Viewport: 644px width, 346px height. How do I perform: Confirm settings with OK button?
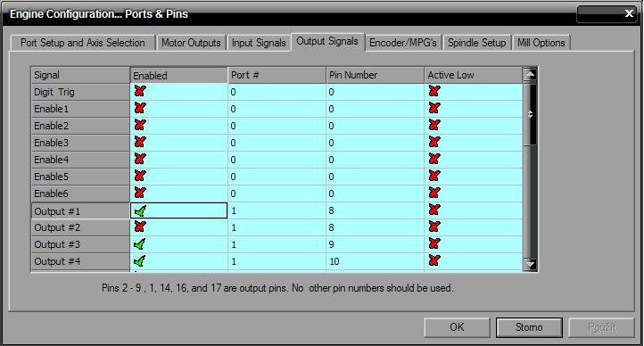[457, 327]
